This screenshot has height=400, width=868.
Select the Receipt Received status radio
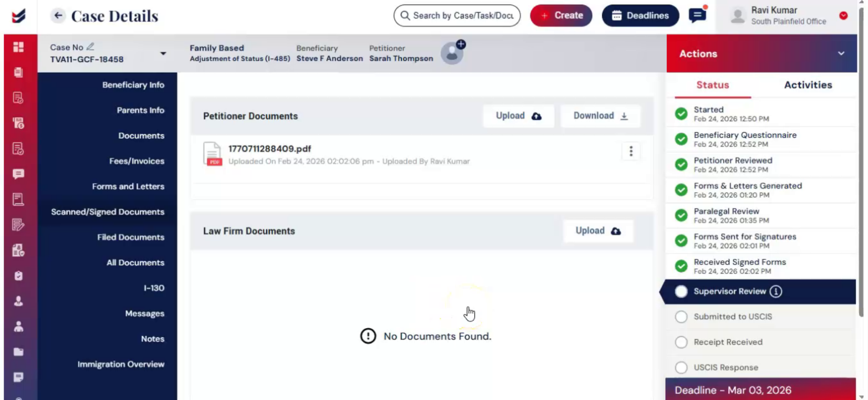tap(681, 342)
